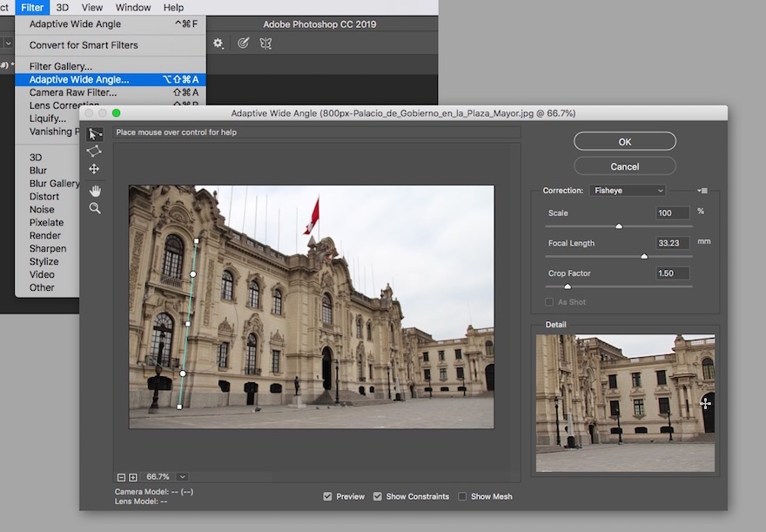Viewport: 766px width, 532px height.
Task: Click the butterfly symmetry icon
Action: pyautogui.click(x=265, y=43)
